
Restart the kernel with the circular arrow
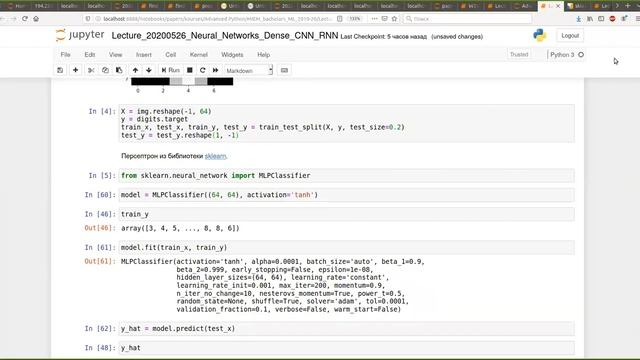click(x=202, y=70)
